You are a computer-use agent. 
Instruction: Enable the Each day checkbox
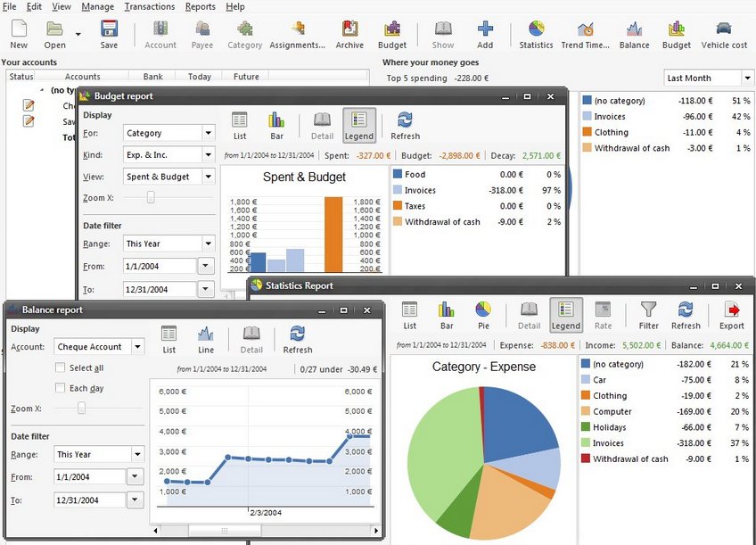(x=61, y=388)
